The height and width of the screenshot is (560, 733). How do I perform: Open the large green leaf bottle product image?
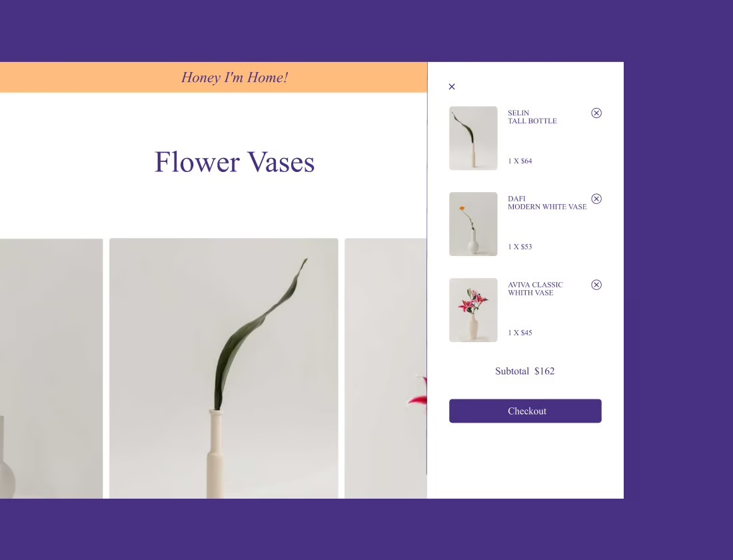tap(223, 368)
